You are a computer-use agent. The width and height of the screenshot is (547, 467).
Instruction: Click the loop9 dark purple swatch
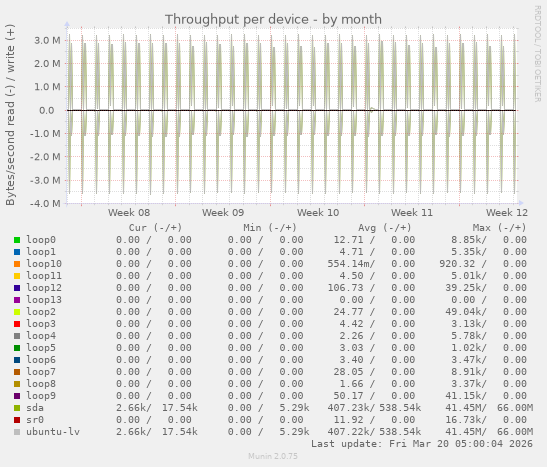17,396
